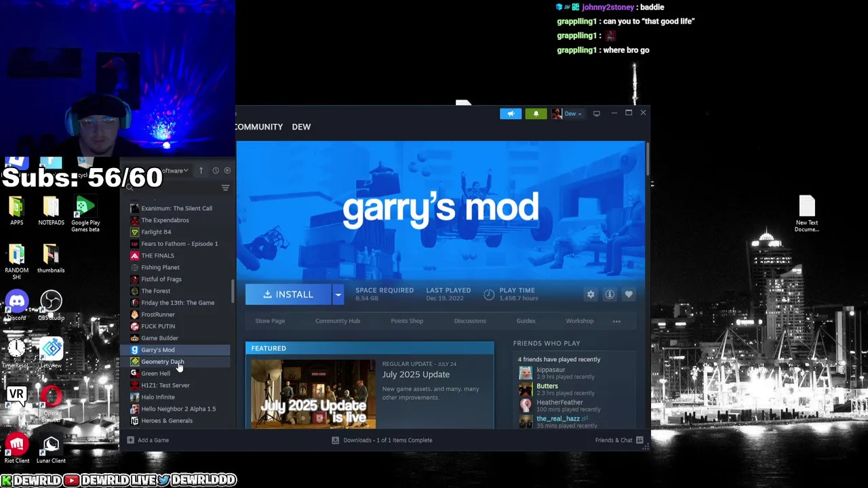
Task: Open the green notifications bell
Action: (x=536, y=114)
